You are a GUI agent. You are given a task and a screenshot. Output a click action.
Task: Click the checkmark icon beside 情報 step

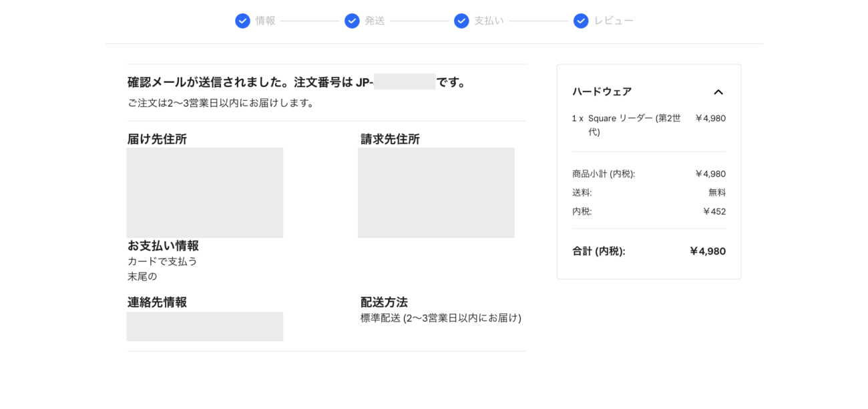point(242,21)
